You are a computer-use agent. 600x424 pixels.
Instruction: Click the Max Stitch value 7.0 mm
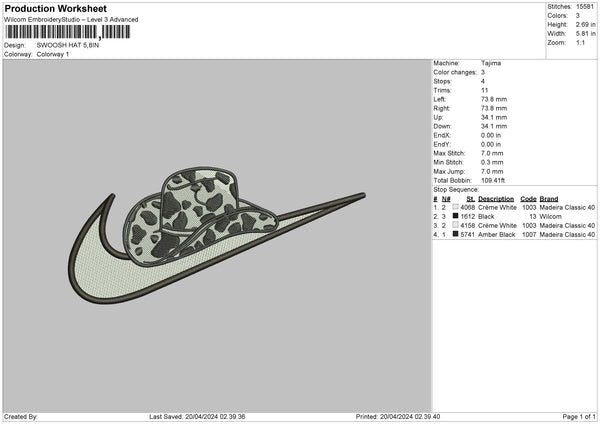click(492, 153)
